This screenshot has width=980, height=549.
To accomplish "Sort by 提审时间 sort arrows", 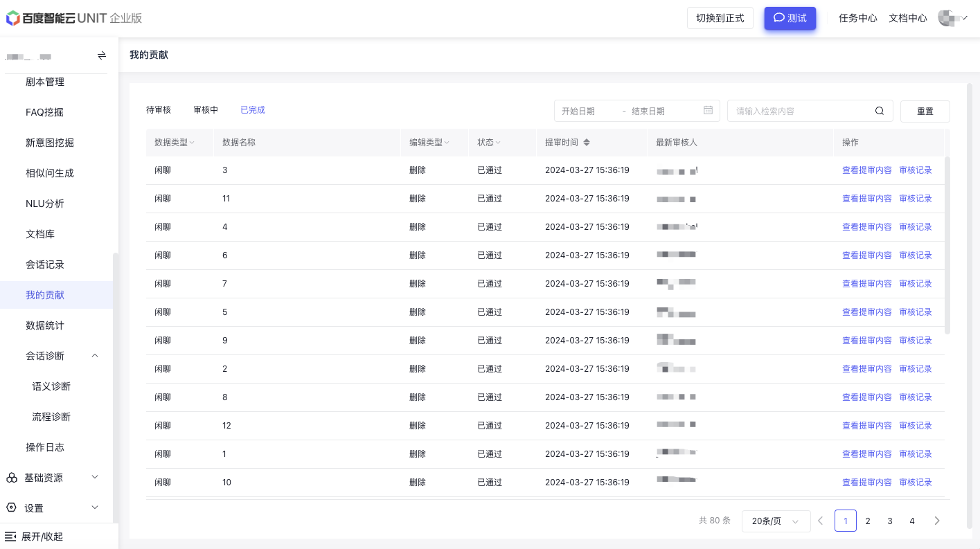I will pos(587,142).
